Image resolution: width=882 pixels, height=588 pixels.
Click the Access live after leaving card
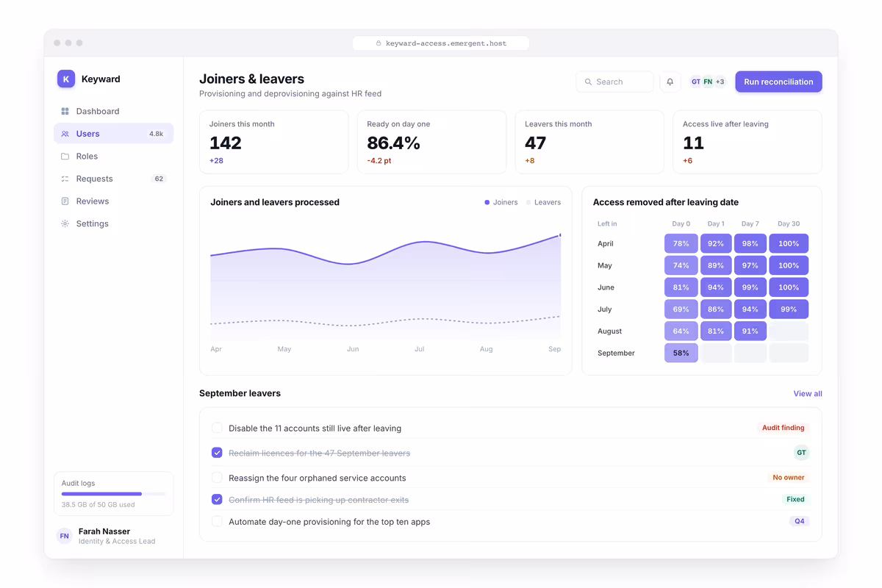[x=747, y=142]
